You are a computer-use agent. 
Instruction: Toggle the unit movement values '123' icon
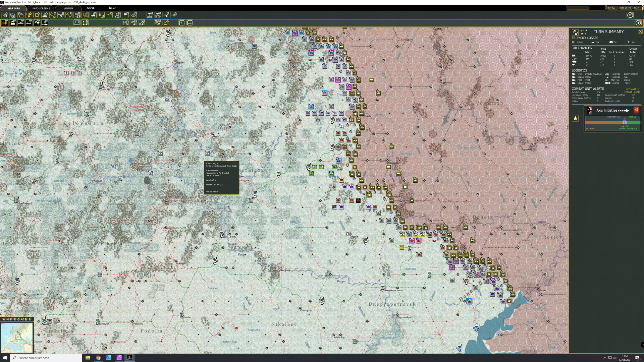[x=77, y=15]
